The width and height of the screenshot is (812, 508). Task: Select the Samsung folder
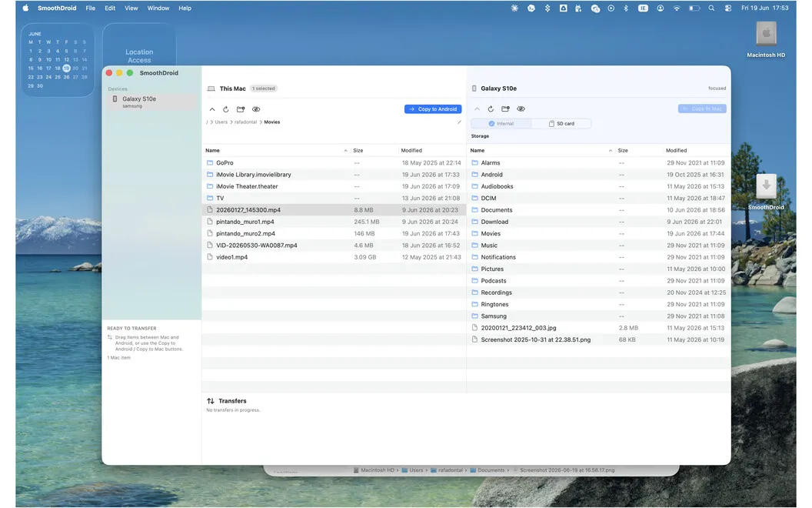599,316
